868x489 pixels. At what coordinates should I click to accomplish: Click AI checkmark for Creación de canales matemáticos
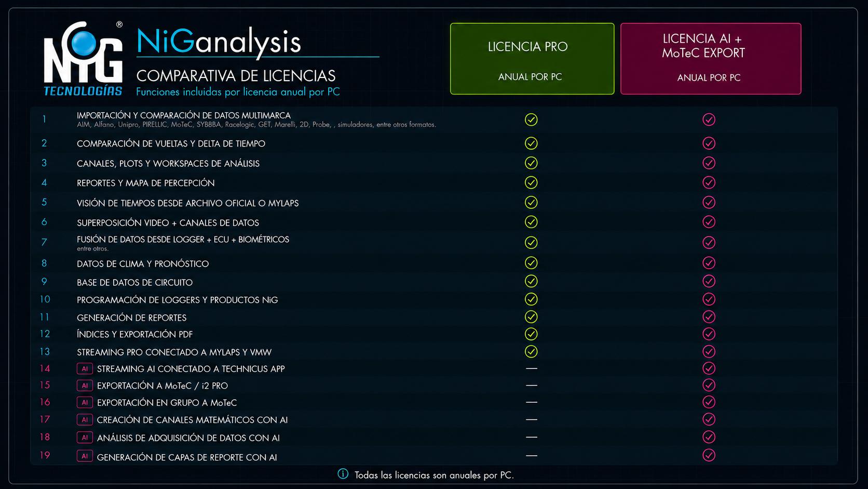(709, 419)
